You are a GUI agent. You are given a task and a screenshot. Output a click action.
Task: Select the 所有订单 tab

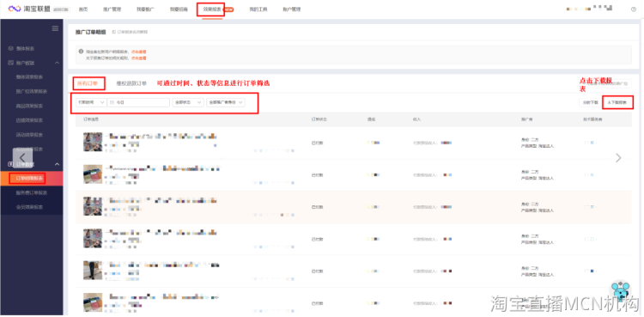point(88,83)
